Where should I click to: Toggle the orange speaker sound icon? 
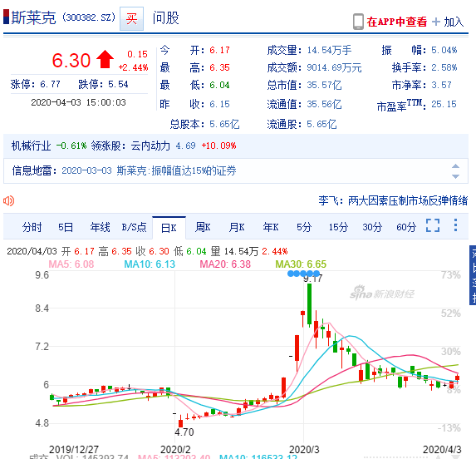[x=9, y=200]
